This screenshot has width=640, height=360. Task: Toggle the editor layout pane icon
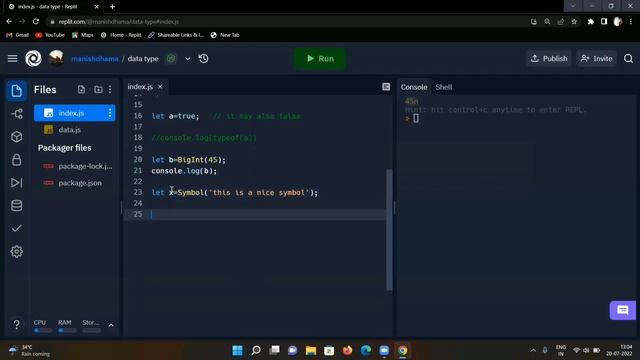coord(386,87)
